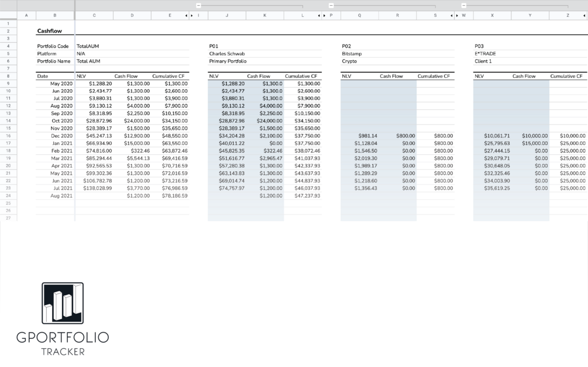Click the unhide arrow left of column I

(x=192, y=16)
